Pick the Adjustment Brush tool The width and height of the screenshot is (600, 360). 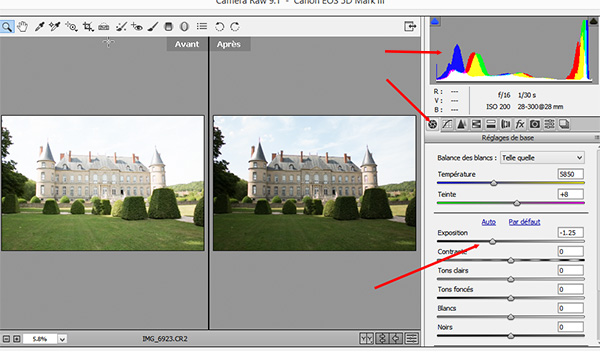pos(153,26)
